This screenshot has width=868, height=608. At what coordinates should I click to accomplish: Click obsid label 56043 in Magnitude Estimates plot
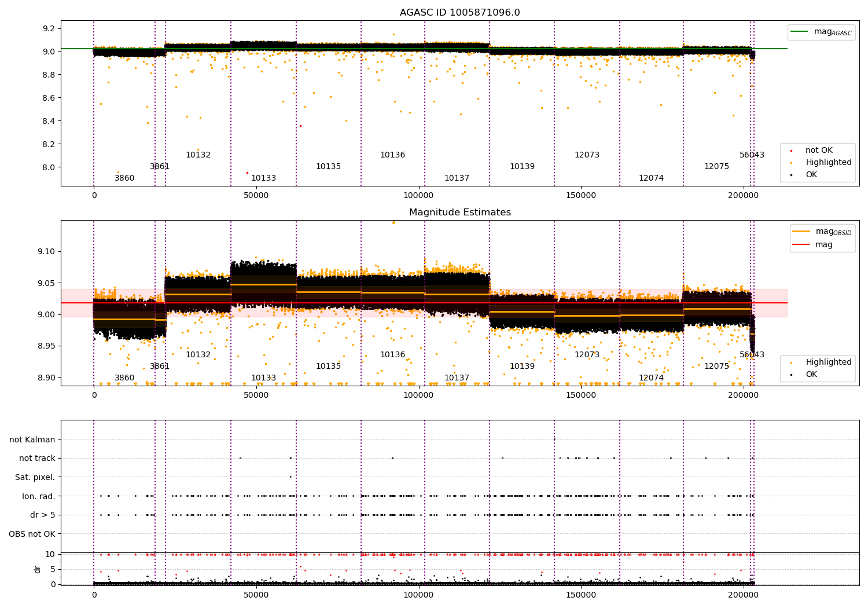752,355
